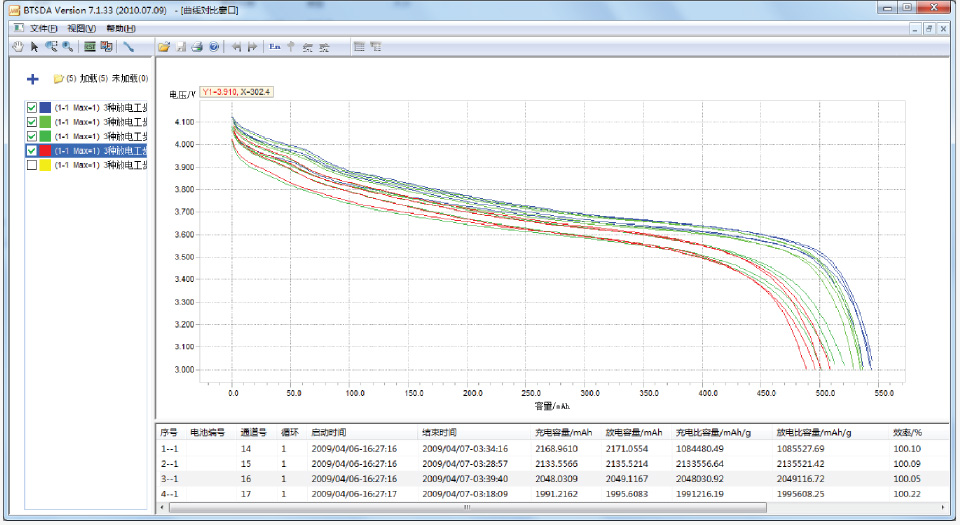Click the cell value 2135.5214
Screen dimensions: 960x525
pos(627,464)
